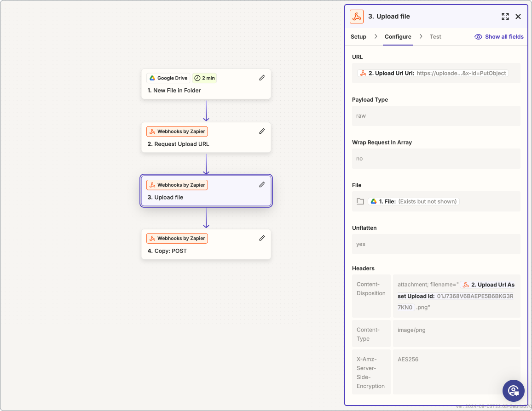Viewport: 532px width, 411px height.
Task: Click the AES256 header value field
Action: (x=457, y=372)
